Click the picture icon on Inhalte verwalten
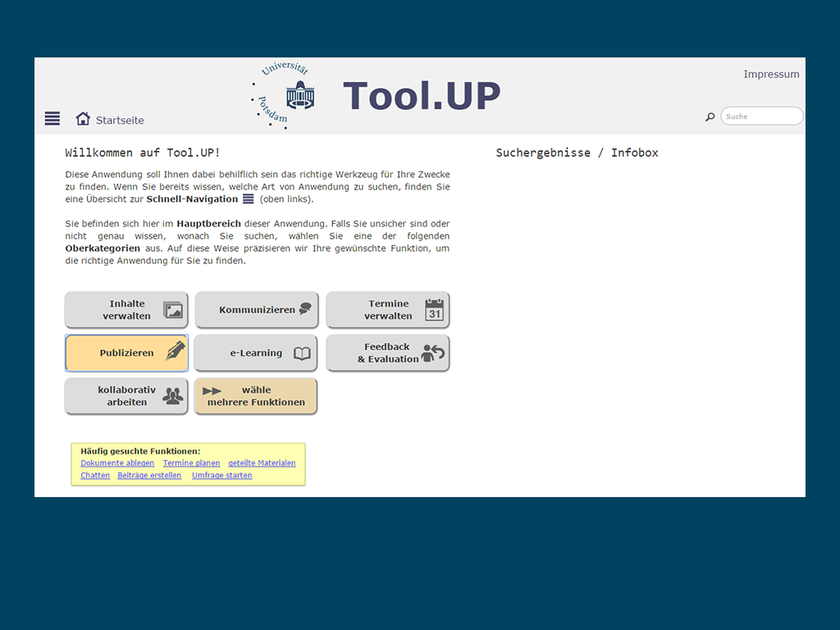The width and height of the screenshot is (840, 630). coord(172,310)
